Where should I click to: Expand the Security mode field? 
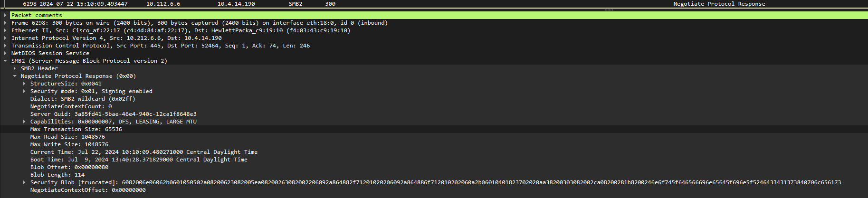pyautogui.click(x=24, y=91)
